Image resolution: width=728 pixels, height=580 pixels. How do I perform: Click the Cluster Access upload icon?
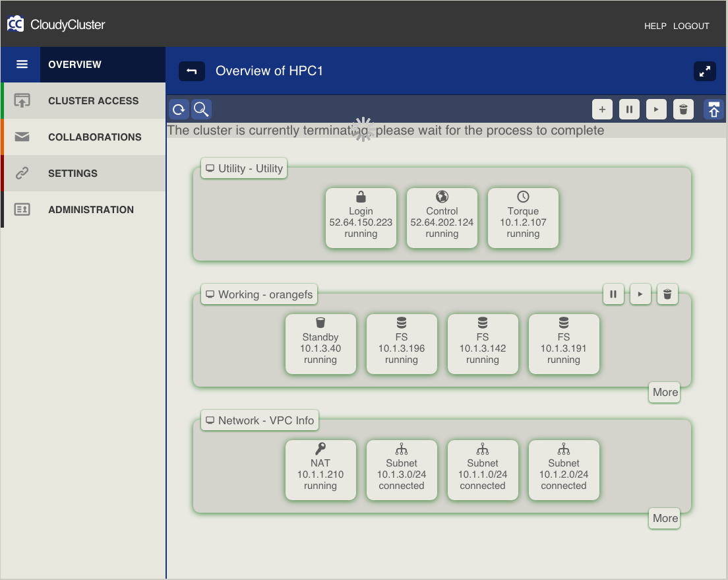click(22, 100)
